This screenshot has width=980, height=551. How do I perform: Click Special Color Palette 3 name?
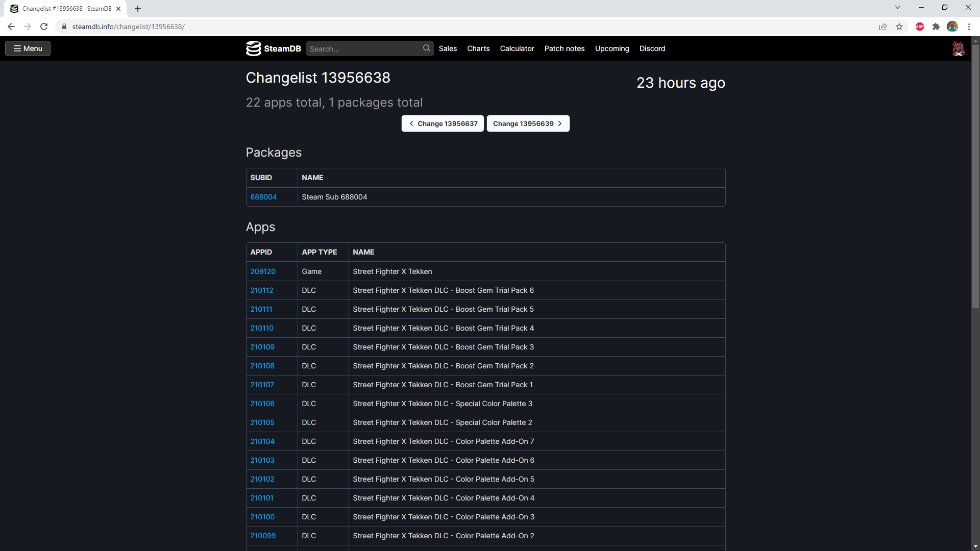[x=443, y=404]
